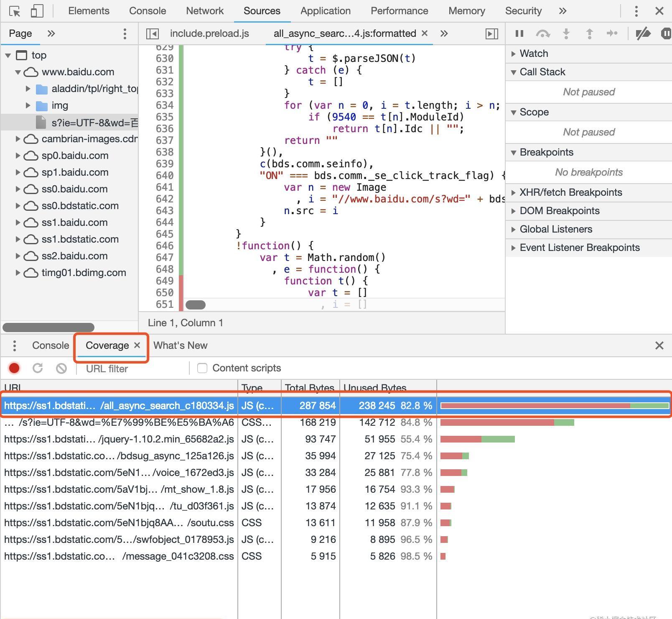The height and width of the screenshot is (619, 672).
Task: Hide the debugger sidebar
Action: [x=492, y=34]
